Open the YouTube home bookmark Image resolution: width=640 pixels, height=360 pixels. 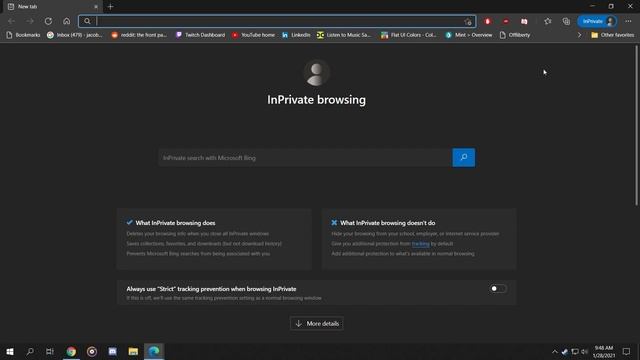253,35
